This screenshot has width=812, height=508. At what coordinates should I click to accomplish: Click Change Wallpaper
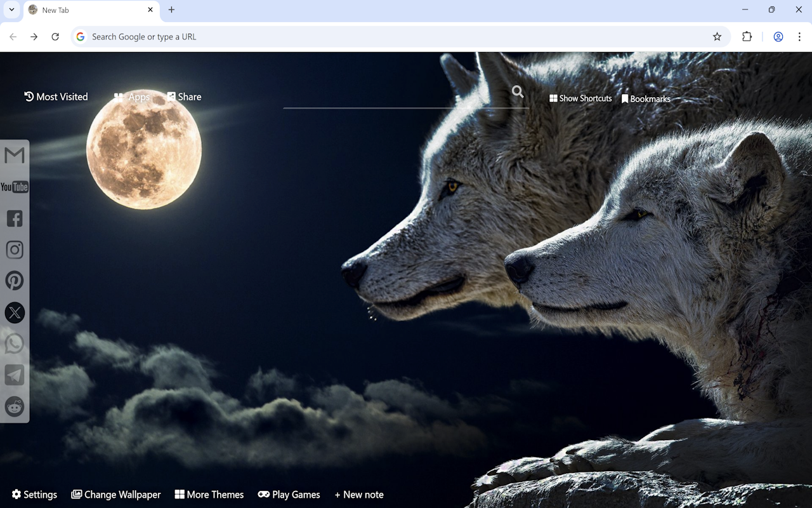click(x=116, y=494)
